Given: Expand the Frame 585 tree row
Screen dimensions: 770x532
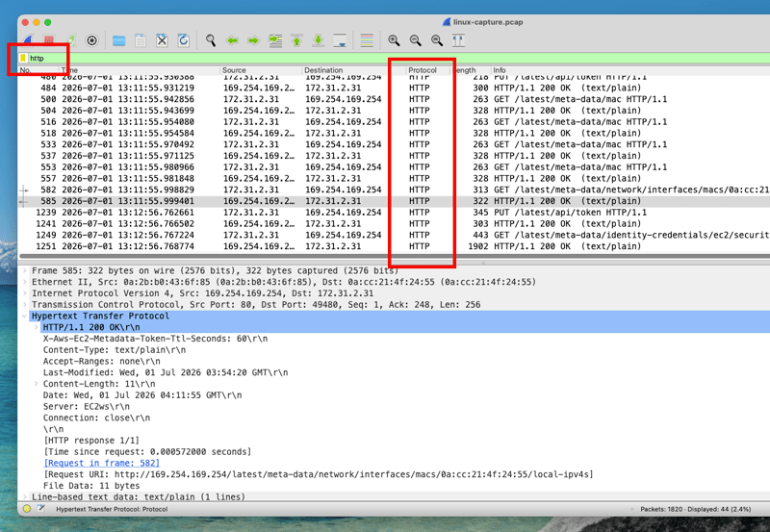Looking at the screenshot, I should point(25,271).
